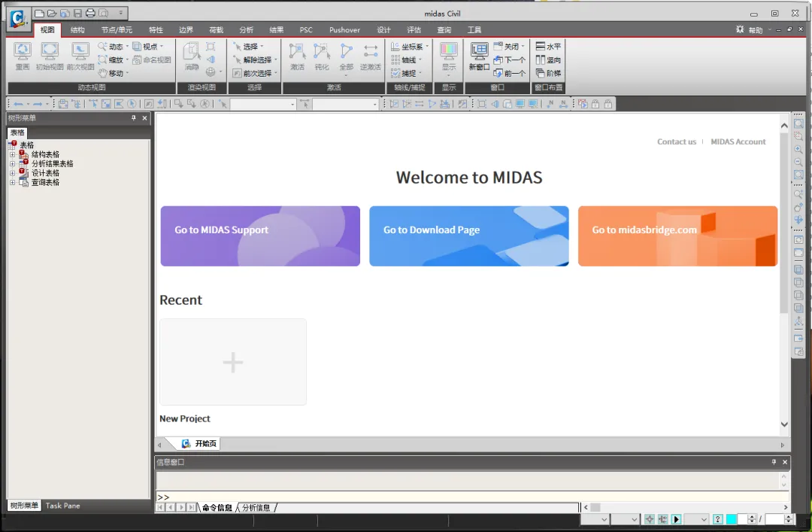This screenshot has width=812, height=532.
Task: Expand the 分析结果表格 tree node
Action: 13,164
